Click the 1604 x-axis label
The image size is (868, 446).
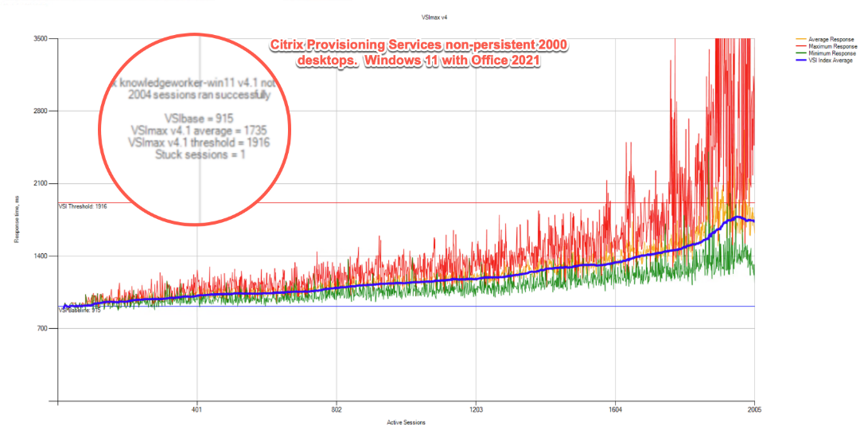coord(615,410)
